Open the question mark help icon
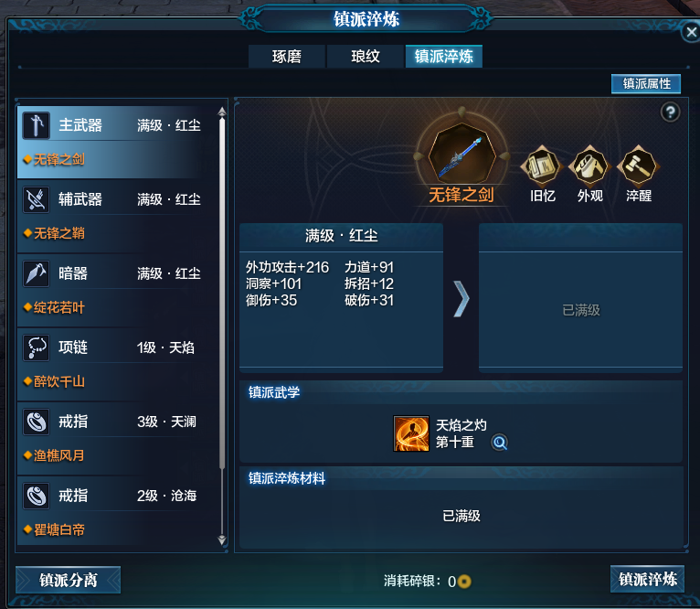 (670, 112)
